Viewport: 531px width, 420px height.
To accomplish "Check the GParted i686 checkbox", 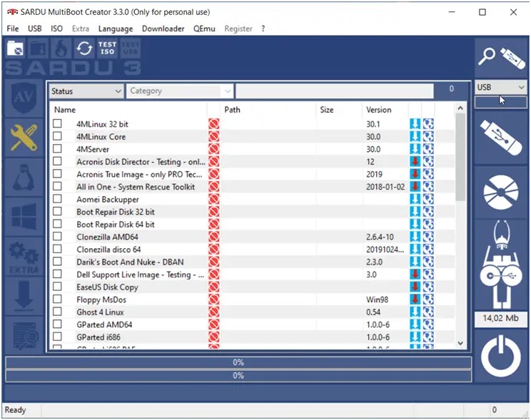I will [x=57, y=337].
